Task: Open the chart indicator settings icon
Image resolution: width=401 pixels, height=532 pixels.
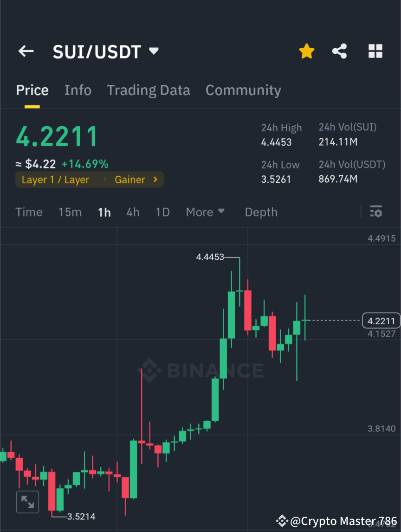Action: pos(376,212)
